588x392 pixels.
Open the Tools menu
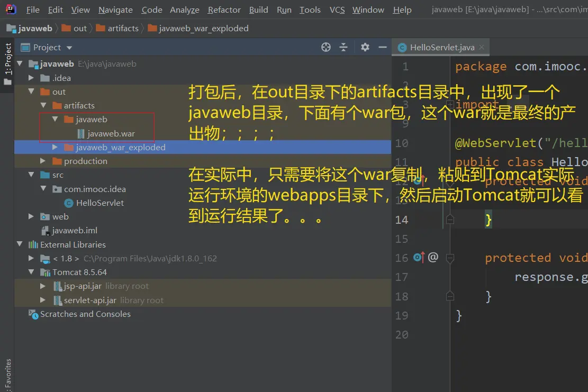(x=310, y=10)
